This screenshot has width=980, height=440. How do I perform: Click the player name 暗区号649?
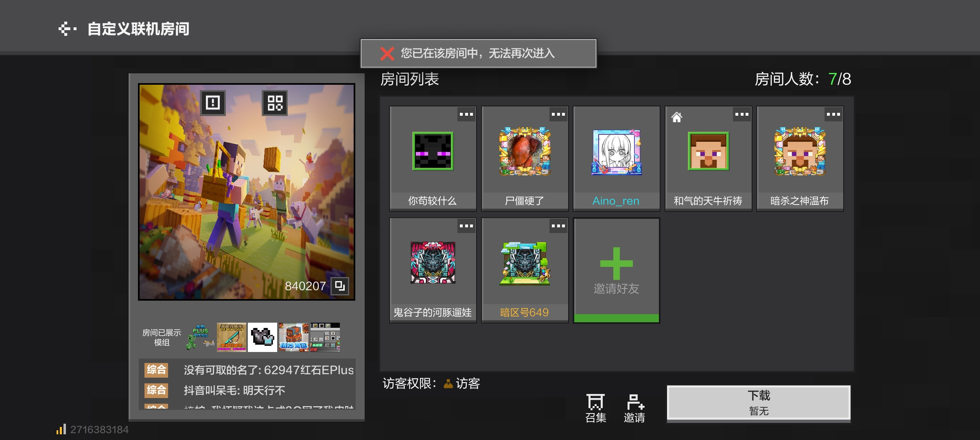pyautogui.click(x=525, y=312)
